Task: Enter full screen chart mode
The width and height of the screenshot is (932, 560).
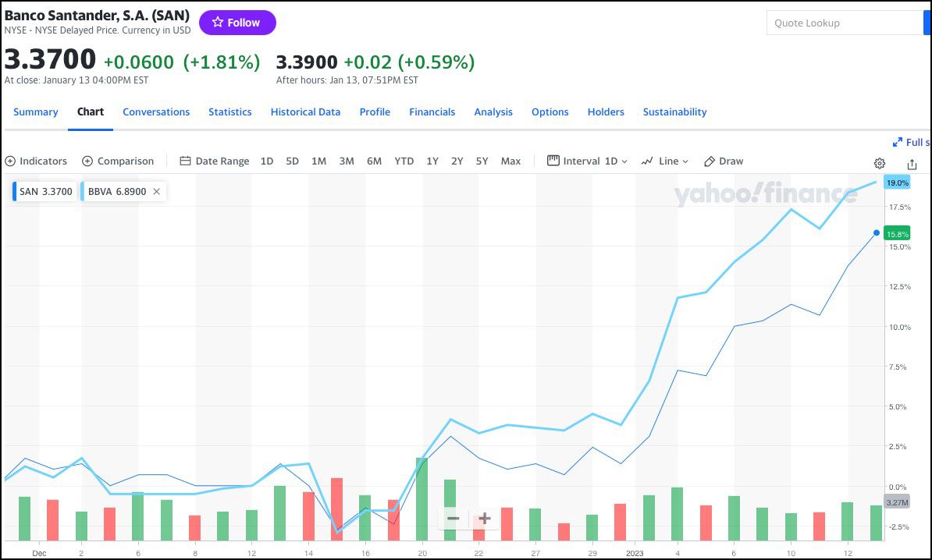Action: pyautogui.click(x=911, y=142)
